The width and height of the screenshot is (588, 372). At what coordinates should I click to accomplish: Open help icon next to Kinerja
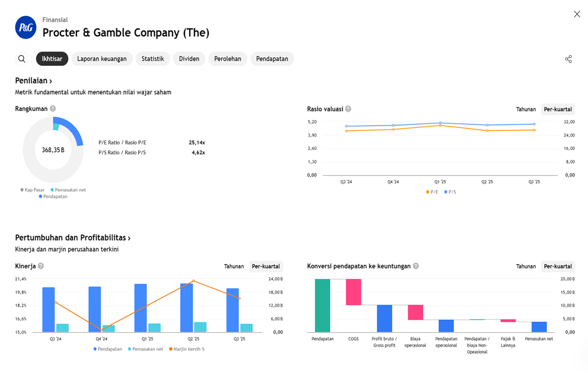[41, 266]
